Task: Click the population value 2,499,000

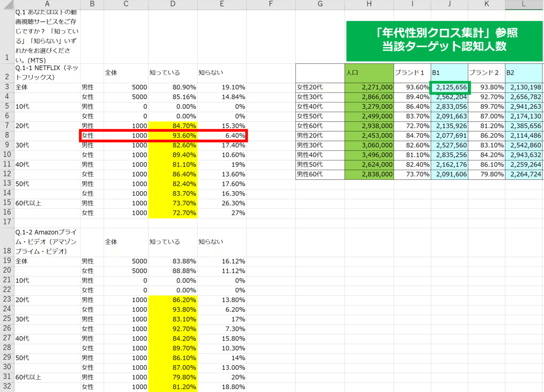Action: click(x=369, y=116)
